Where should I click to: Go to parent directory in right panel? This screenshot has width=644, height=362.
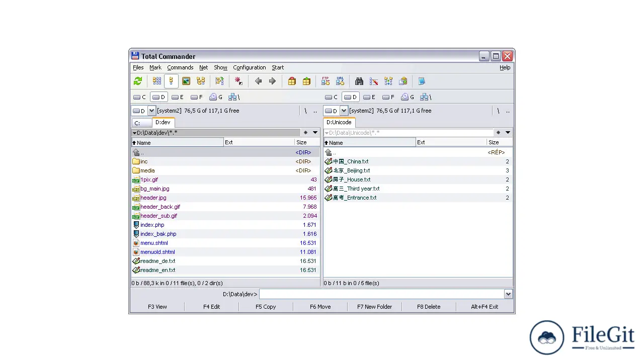pyautogui.click(x=508, y=111)
